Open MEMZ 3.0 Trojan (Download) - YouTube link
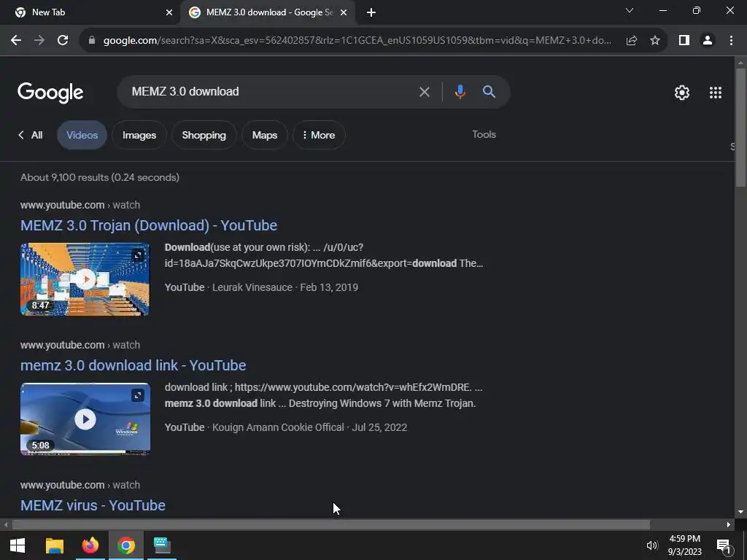 click(149, 225)
